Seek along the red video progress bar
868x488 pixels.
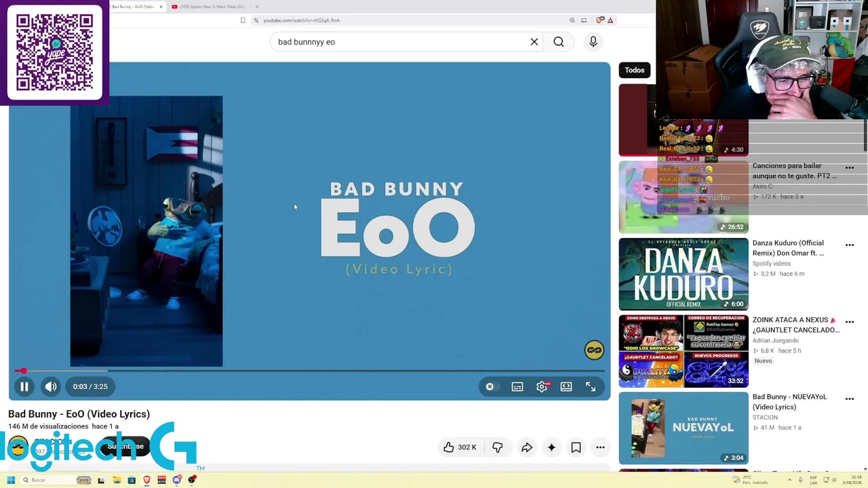pos(309,371)
